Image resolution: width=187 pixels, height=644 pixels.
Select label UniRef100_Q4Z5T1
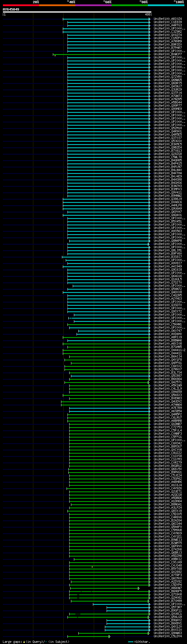pos(168,382)
